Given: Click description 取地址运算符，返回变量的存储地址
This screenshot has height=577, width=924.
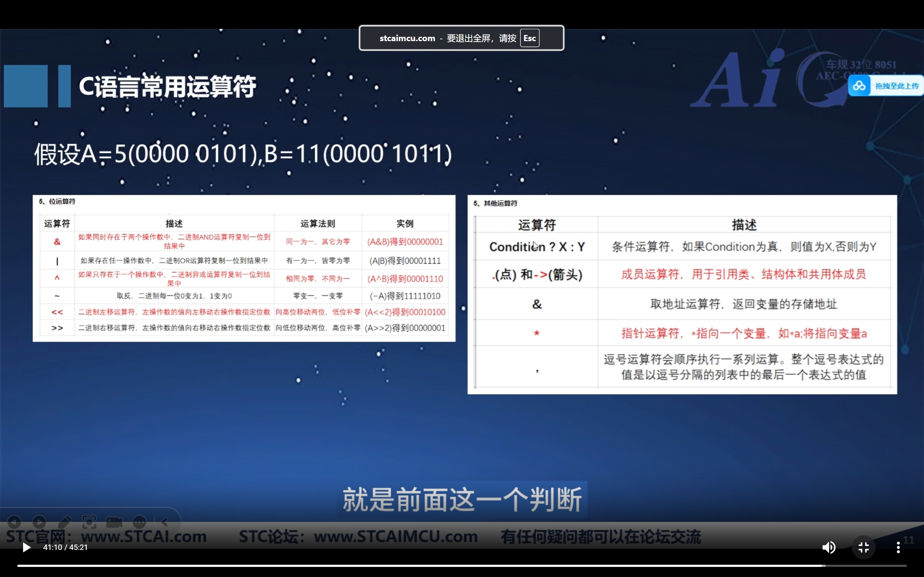Looking at the screenshot, I should pos(744,304).
